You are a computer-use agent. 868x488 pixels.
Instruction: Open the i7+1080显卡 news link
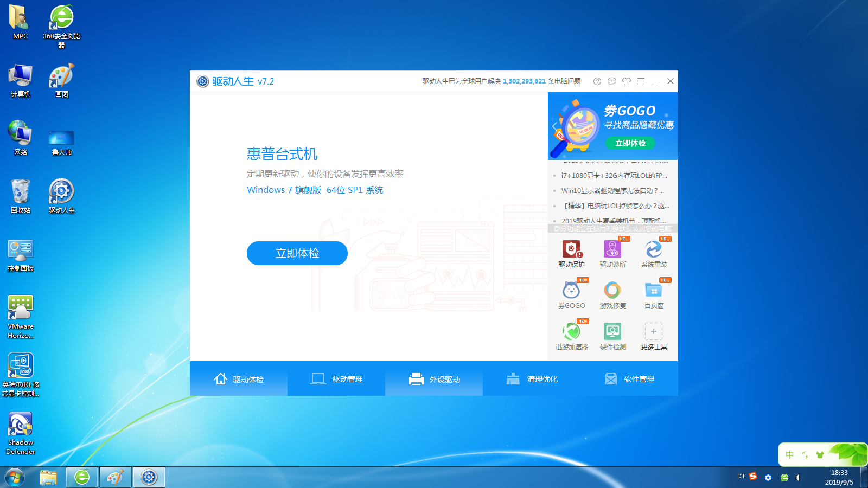(x=614, y=175)
